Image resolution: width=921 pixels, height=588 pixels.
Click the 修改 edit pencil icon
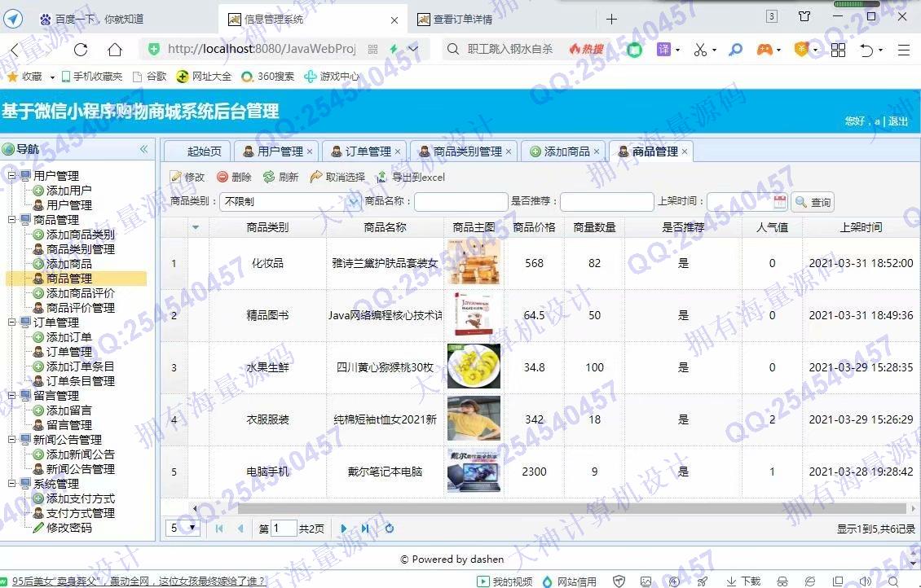coord(176,177)
